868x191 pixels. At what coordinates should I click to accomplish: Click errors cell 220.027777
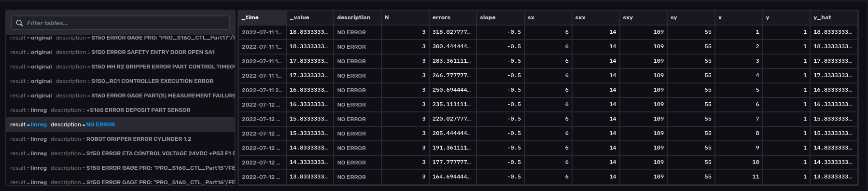click(x=452, y=119)
